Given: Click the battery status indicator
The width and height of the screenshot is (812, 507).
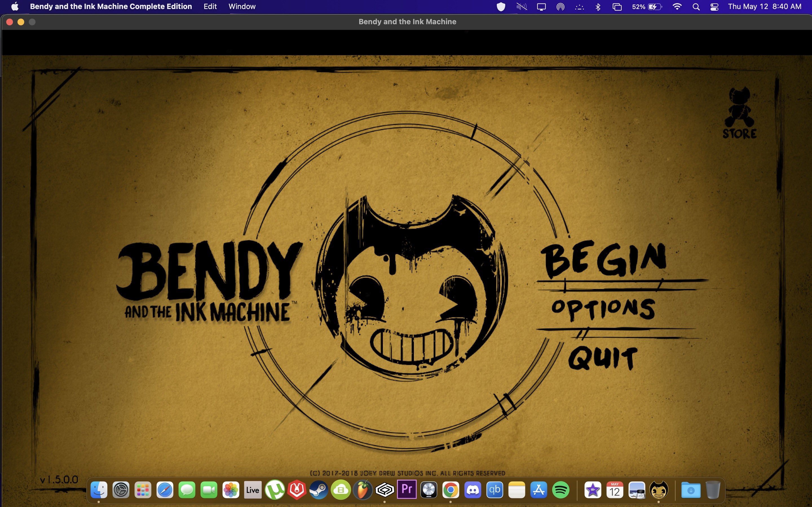Looking at the screenshot, I should [x=646, y=7].
